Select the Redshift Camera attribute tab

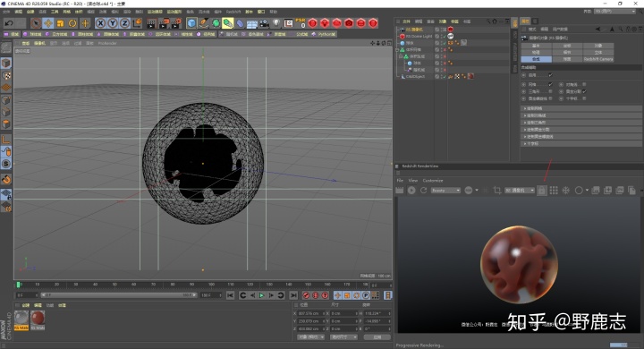[598, 59]
